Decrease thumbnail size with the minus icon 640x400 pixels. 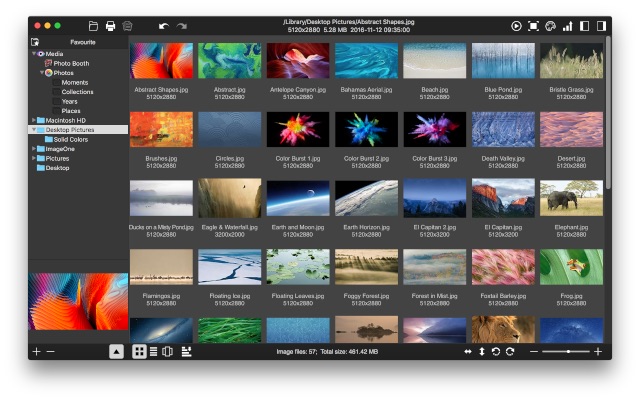coord(534,351)
